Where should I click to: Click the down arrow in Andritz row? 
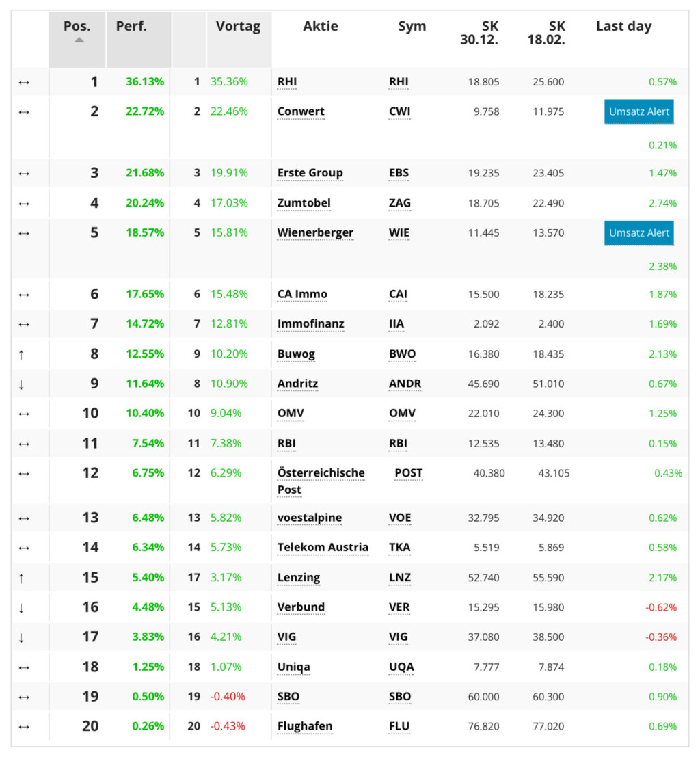tap(21, 384)
